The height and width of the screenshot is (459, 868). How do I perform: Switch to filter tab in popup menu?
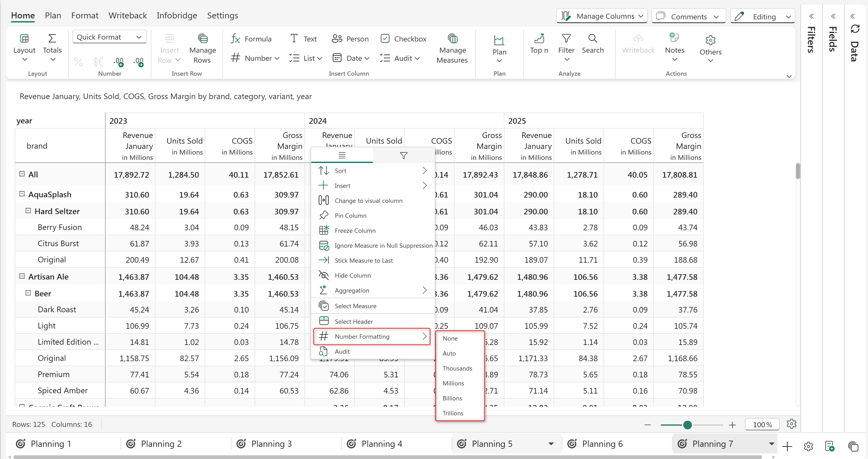coord(403,155)
